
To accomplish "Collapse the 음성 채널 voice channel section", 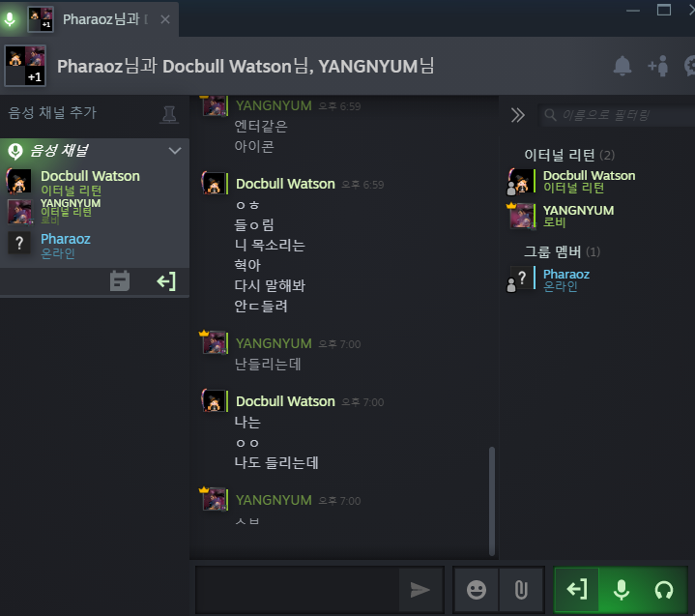I will [x=175, y=151].
